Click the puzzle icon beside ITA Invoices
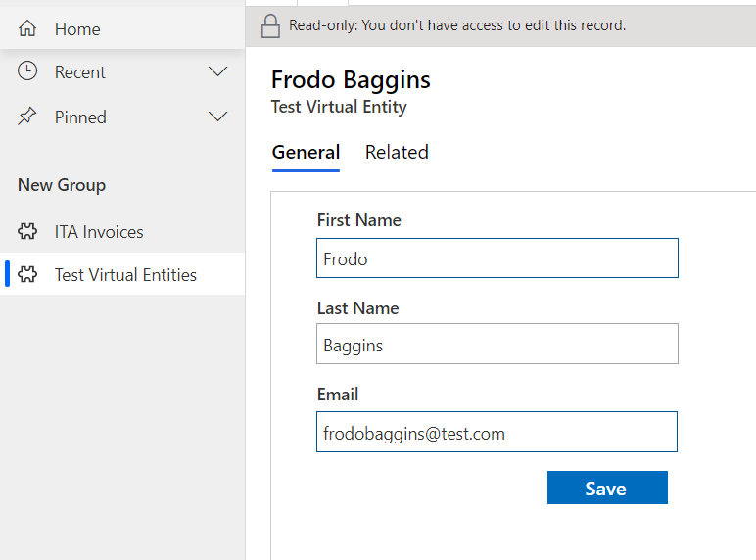 click(x=27, y=232)
